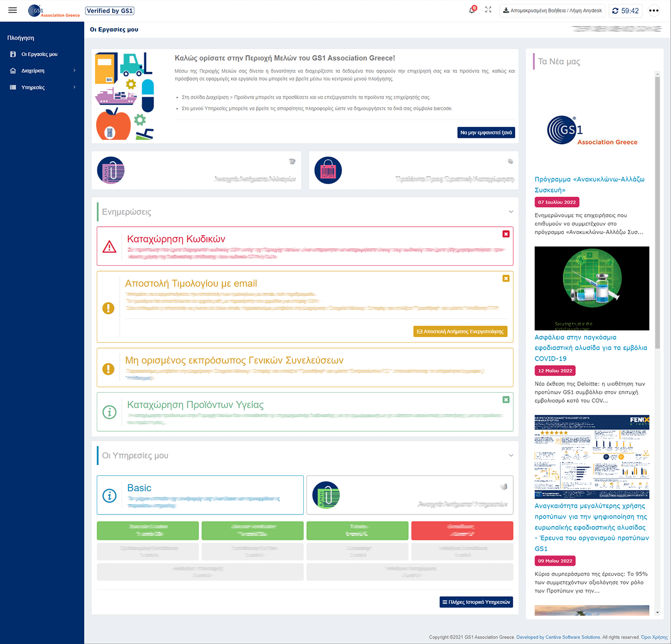Viewport: 671px width, 644px height.
Task: Click the info icon on the Basic card
Action: tap(109, 495)
